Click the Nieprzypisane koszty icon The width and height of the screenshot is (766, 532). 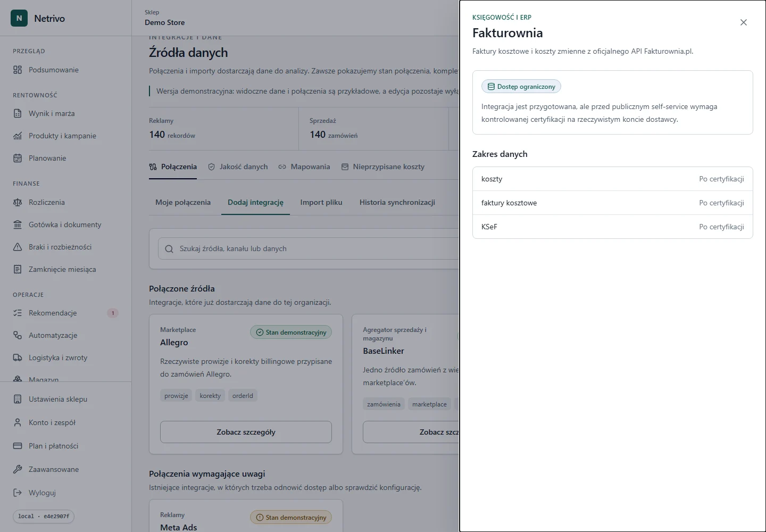tap(345, 167)
